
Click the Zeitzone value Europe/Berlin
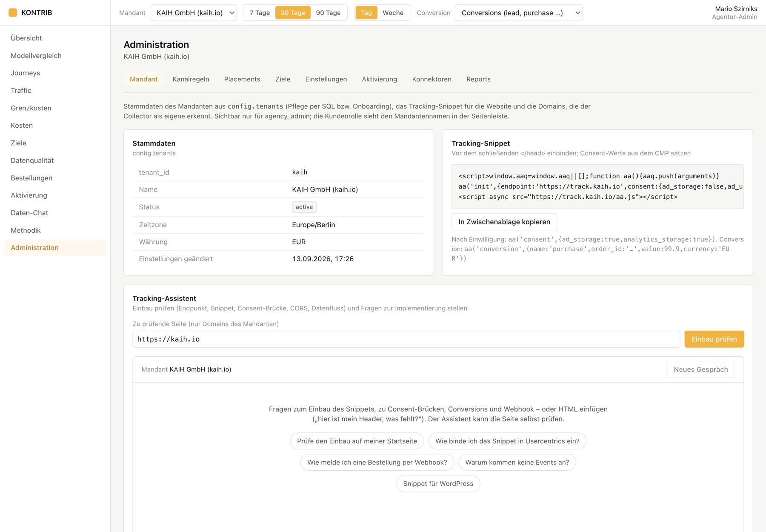point(314,225)
